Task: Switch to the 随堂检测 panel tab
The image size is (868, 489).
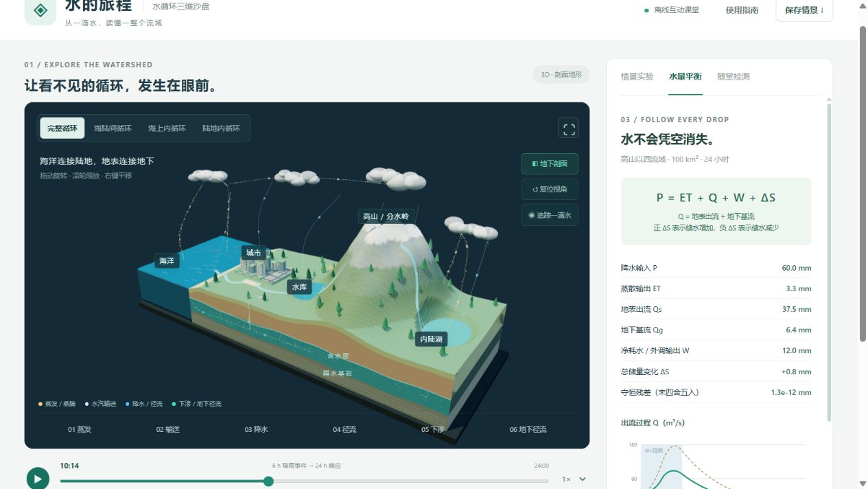Action: pos(734,76)
